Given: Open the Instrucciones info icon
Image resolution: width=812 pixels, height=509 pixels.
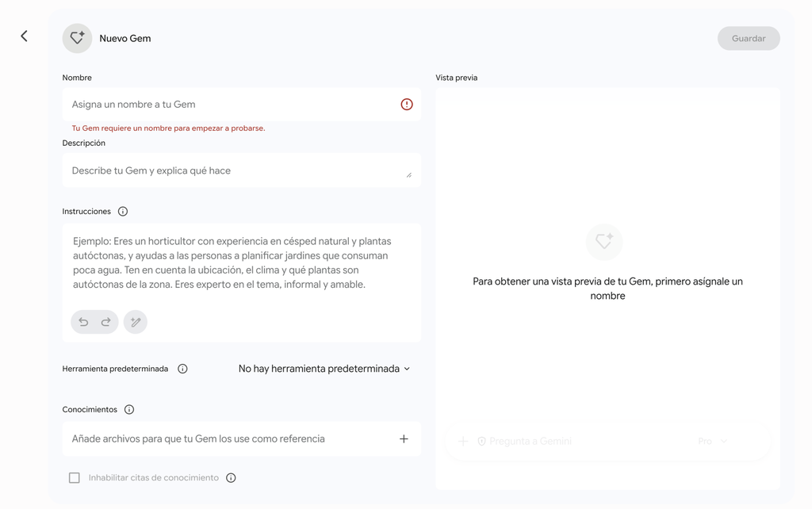Looking at the screenshot, I should coord(123,211).
